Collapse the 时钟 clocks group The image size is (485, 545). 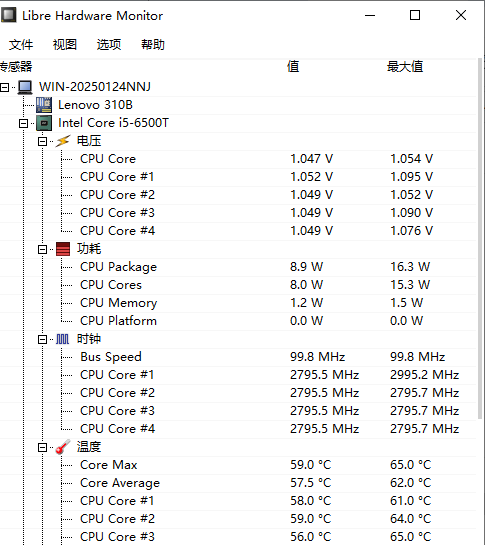point(42,340)
